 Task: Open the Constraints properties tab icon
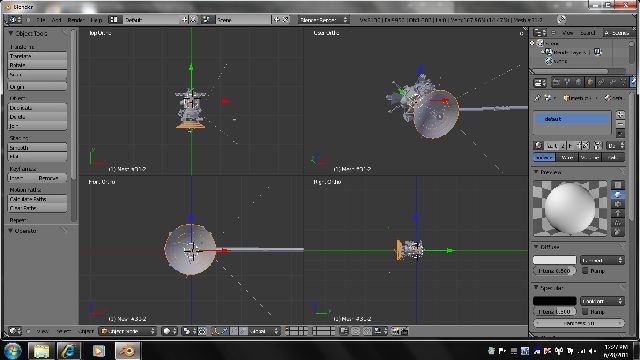click(x=601, y=82)
